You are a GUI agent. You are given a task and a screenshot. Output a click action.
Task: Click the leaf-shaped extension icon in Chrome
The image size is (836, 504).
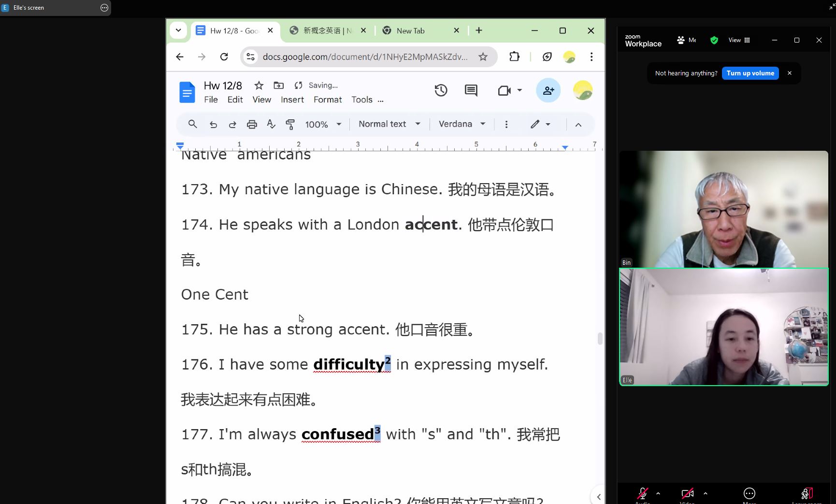(547, 57)
